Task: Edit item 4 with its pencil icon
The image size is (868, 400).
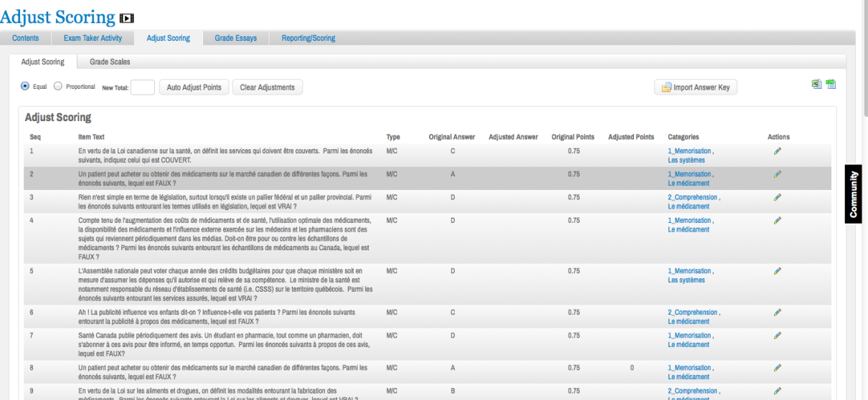Action: click(777, 220)
